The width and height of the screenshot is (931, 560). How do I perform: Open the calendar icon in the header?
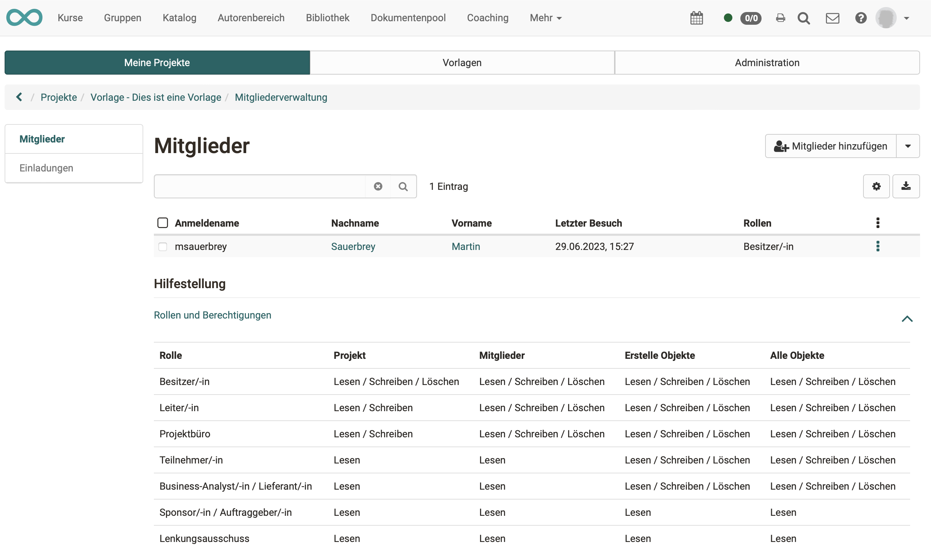click(696, 18)
